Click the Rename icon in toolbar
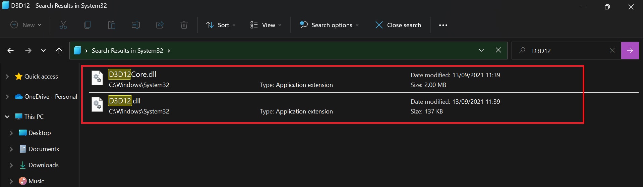 [136, 25]
